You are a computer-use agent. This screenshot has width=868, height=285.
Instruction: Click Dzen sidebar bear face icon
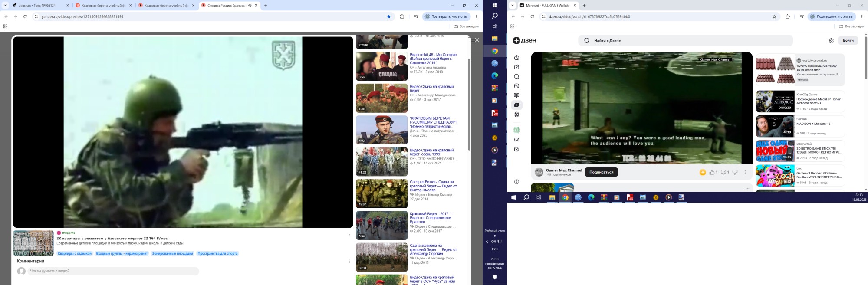[516, 149]
